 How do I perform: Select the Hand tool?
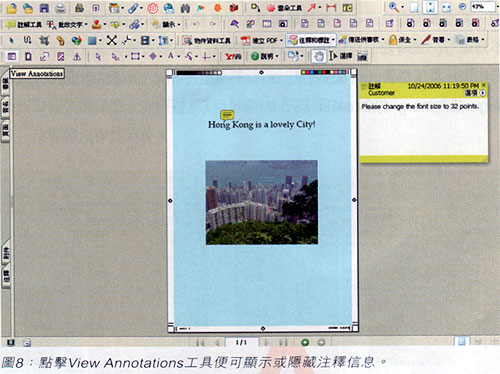[319, 56]
